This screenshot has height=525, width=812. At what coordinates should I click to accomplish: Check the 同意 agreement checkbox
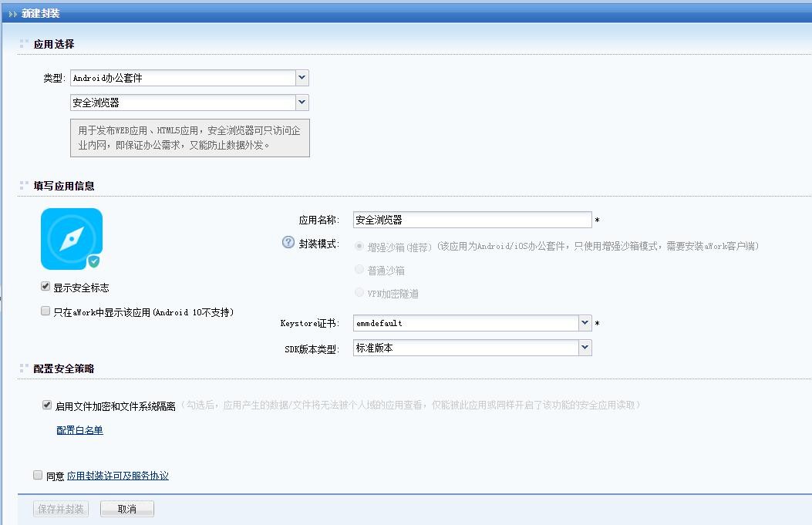point(38,476)
